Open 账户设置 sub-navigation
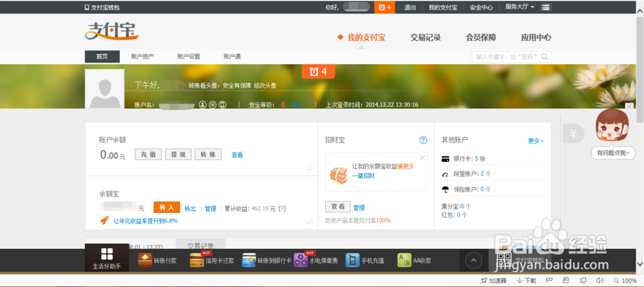This screenshot has height=287, width=644. pos(189,57)
